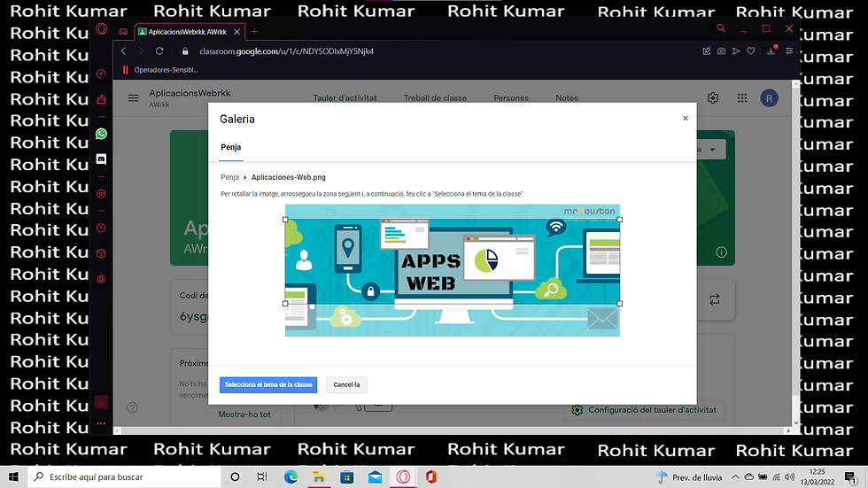Open Discord in Opera sidebar
Screen dimensions: 868x488
click(101, 159)
